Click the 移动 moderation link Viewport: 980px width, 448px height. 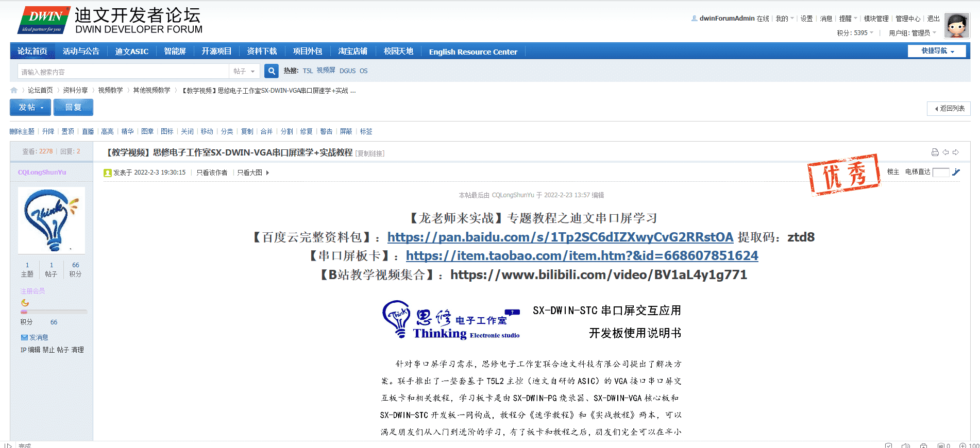207,131
